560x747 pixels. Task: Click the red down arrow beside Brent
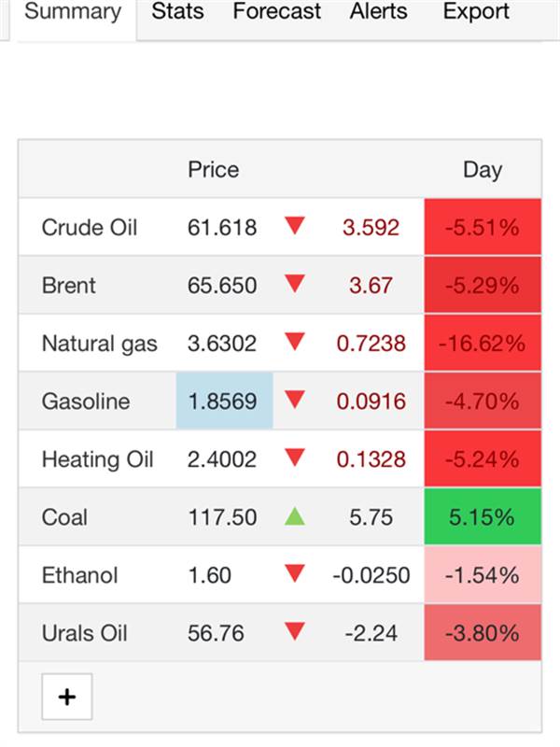pos(295,284)
